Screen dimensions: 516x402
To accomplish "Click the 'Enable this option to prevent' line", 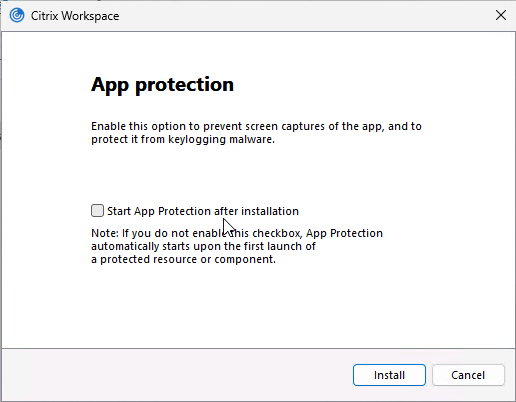I will tap(256, 126).
